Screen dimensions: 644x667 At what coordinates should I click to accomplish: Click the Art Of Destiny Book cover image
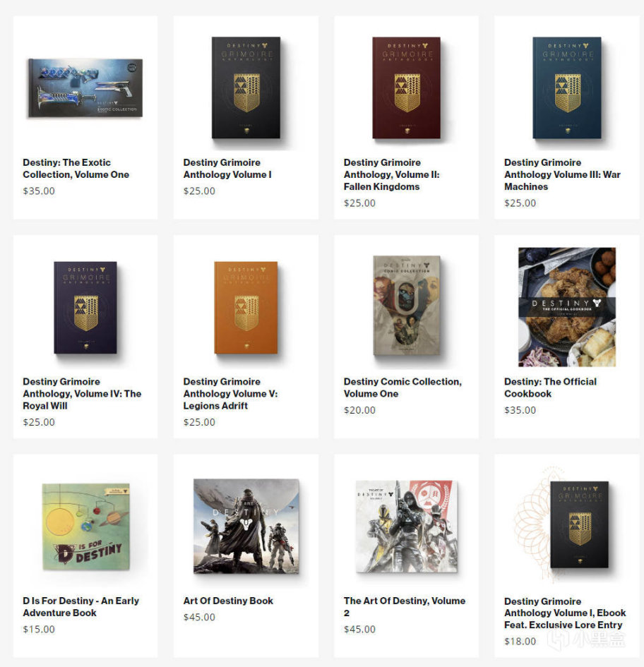246,527
